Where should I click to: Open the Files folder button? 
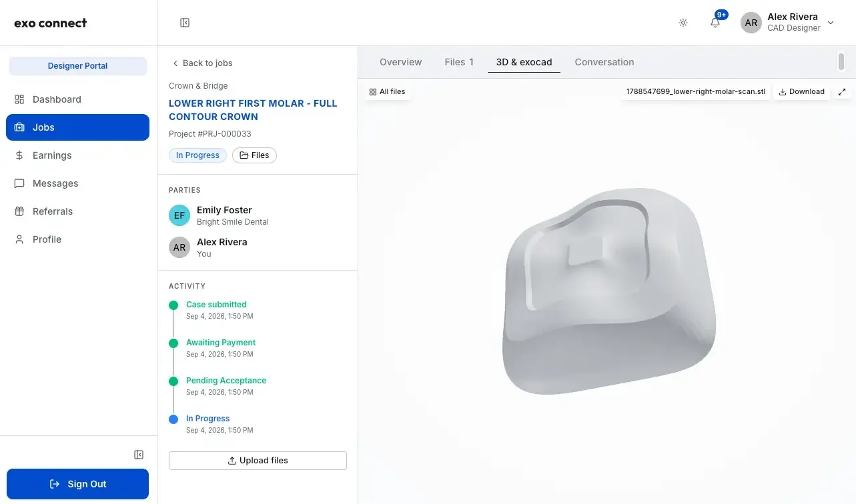(x=254, y=155)
